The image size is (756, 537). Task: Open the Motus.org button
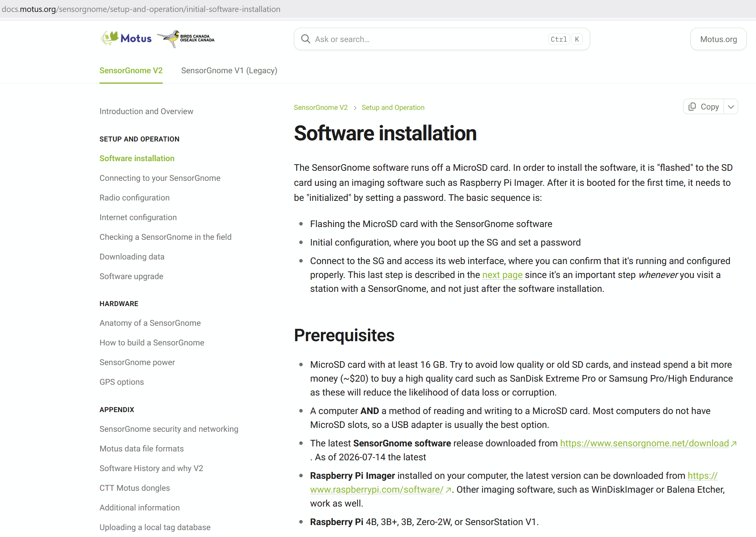(x=718, y=39)
